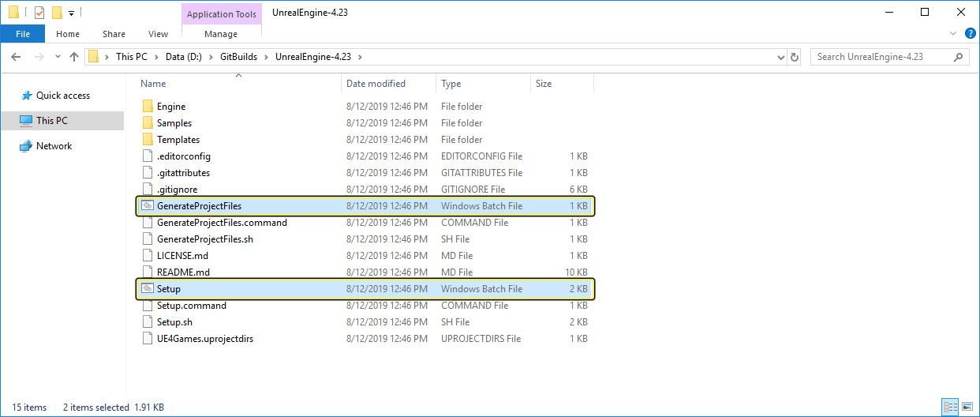Open the Customize Quick Access Toolbar dropdown
Viewport: 980px width, 417px height.
click(71, 13)
